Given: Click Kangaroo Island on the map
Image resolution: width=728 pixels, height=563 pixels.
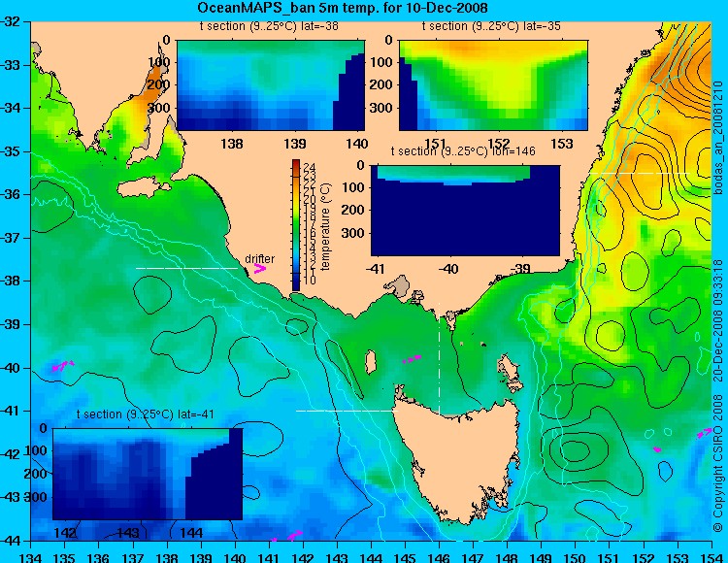Looking at the screenshot, I should coord(143,189).
